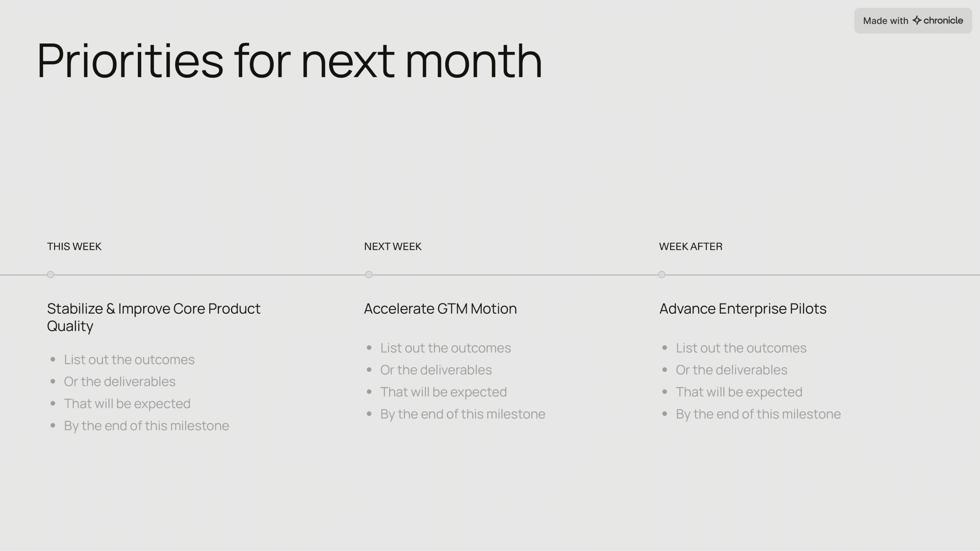
Task: Select the "Priorities for next month" title
Action: point(289,61)
